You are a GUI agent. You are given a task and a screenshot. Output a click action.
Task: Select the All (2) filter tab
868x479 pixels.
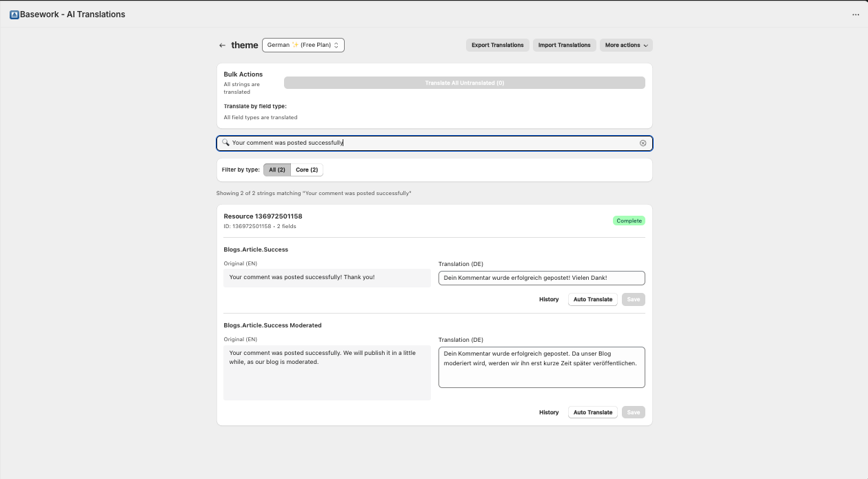click(x=276, y=170)
